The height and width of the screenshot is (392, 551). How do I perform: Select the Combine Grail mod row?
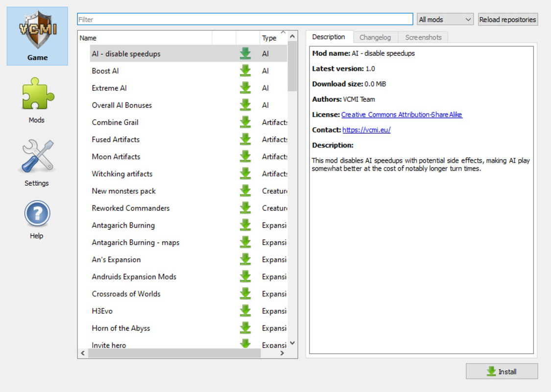pyautogui.click(x=189, y=122)
